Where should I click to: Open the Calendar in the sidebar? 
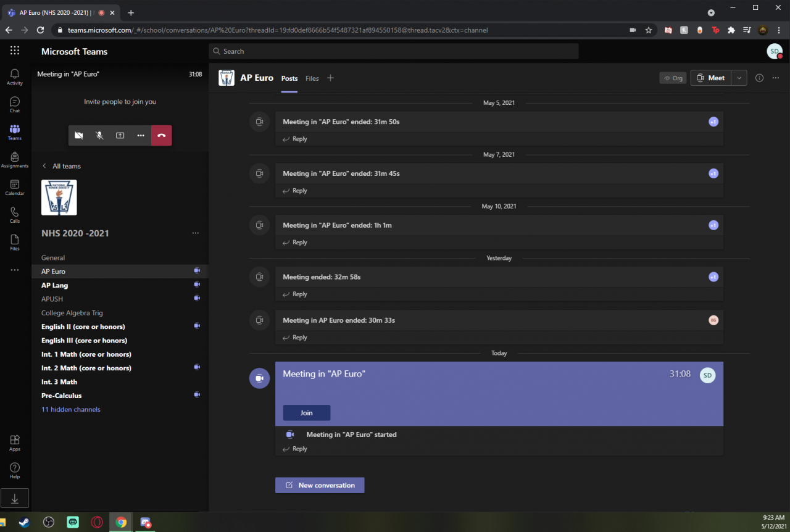(15, 188)
